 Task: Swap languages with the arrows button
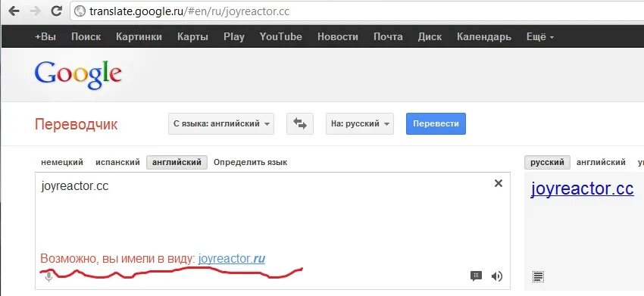pyautogui.click(x=300, y=123)
